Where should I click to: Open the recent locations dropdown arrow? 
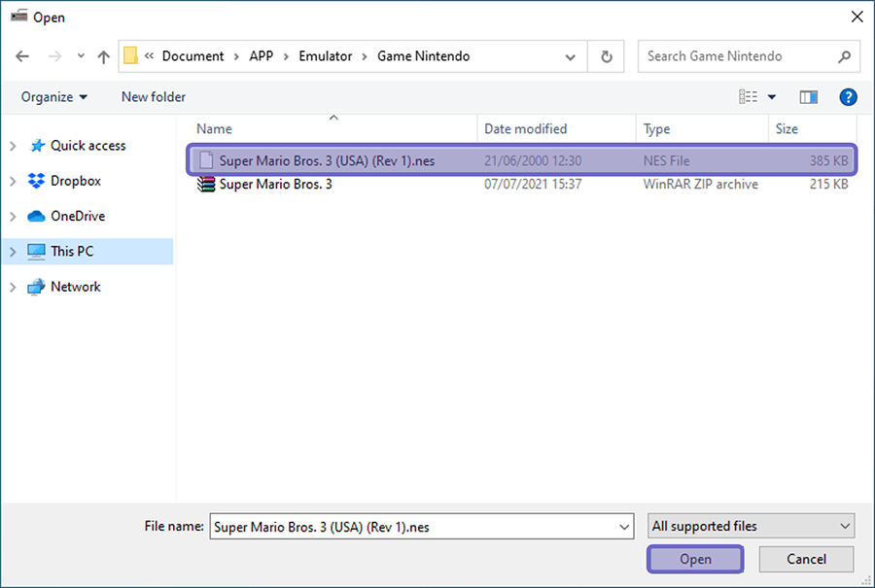pos(81,55)
